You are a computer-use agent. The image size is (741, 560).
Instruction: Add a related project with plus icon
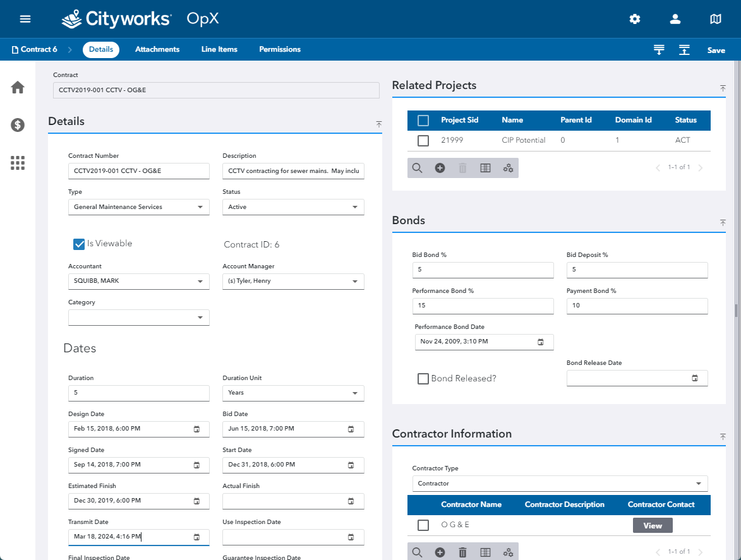440,168
